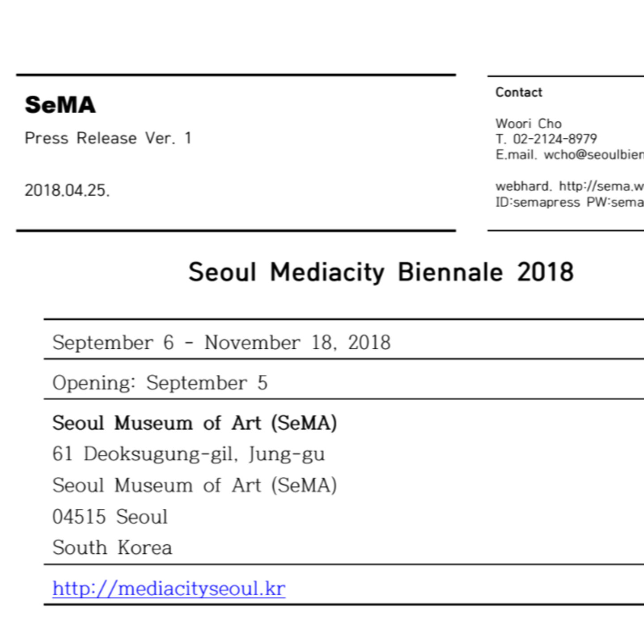644x644 pixels.
Task: Click the South Korea text
Action: pos(112,548)
